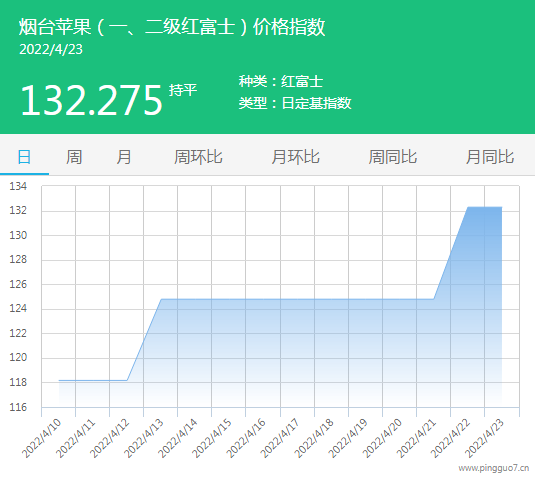Click the 2022/4/23 date under the title
535x478 pixels.
51,49
